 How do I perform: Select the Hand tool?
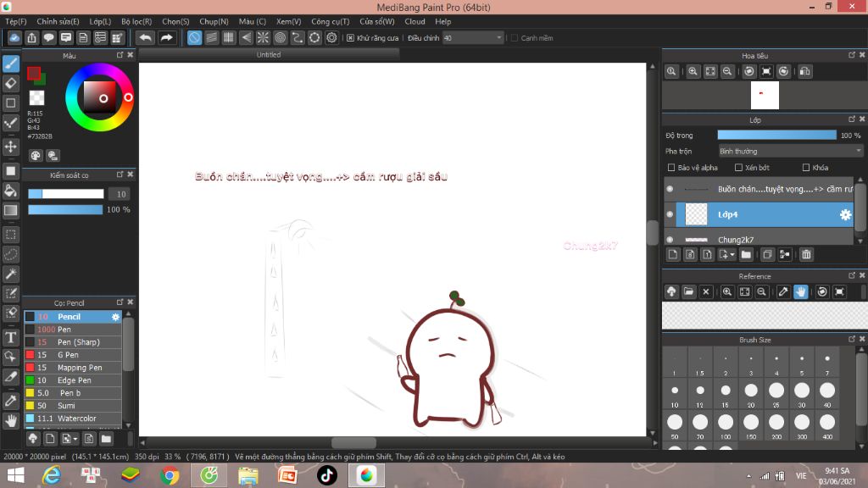pyautogui.click(x=10, y=420)
